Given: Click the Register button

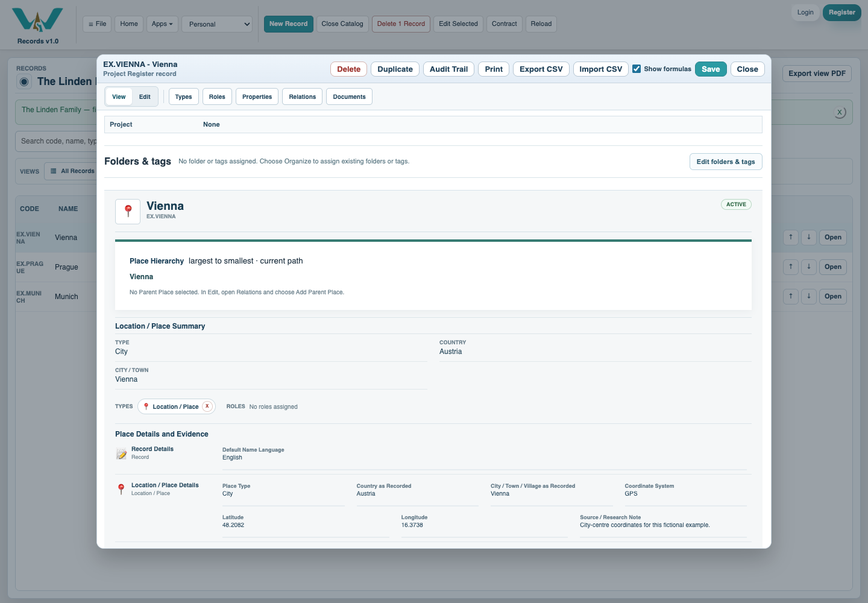Looking at the screenshot, I should point(842,13).
